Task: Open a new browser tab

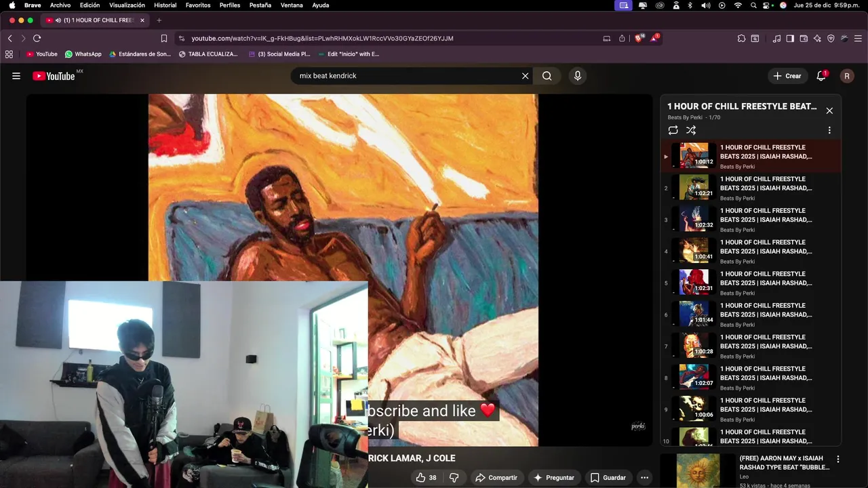Action: (x=159, y=20)
